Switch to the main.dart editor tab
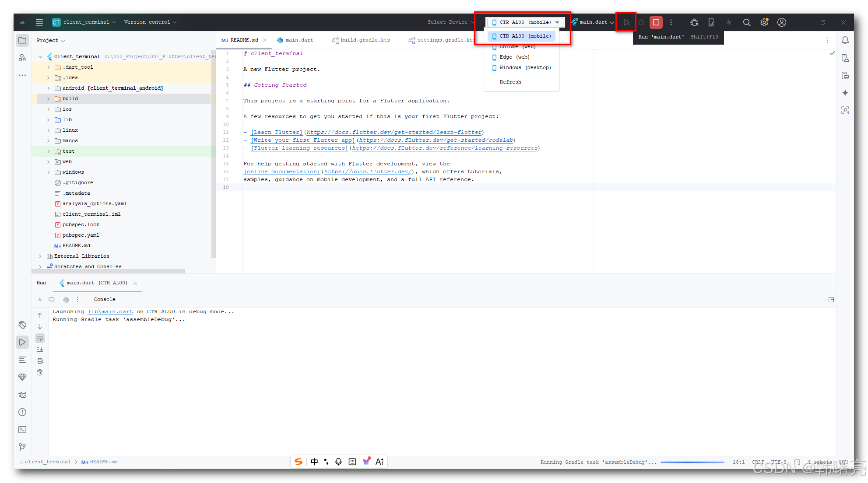The width and height of the screenshot is (868, 483). [295, 40]
